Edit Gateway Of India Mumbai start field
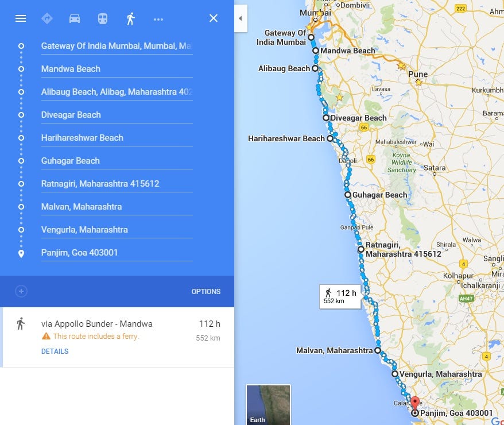This screenshot has height=425, width=504. [117, 46]
